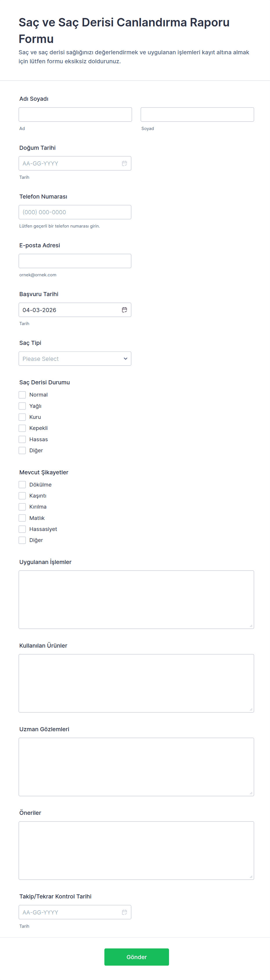Screen dimensions: 270x980
Task: Open the Doğum Tarihi calendar icon
Action: 124,164
